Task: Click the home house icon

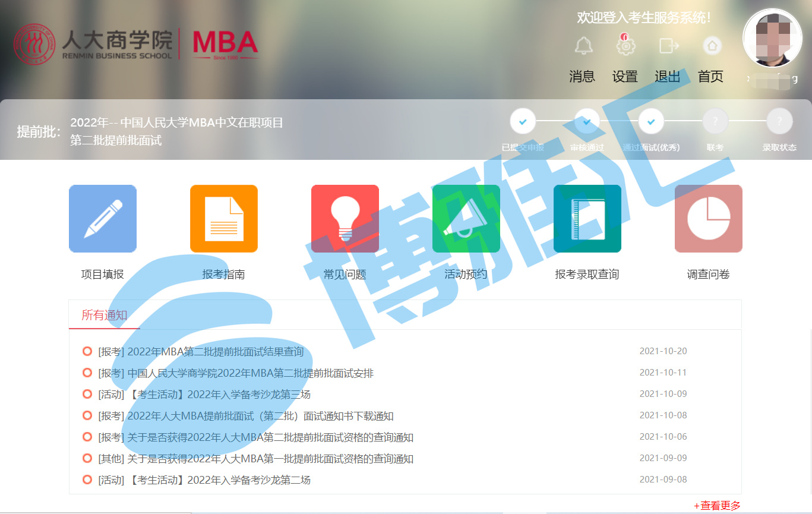Action: coord(712,46)
